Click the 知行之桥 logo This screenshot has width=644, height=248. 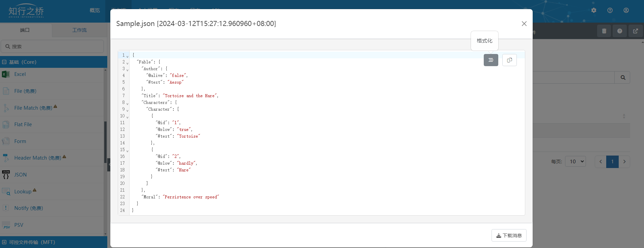26,11
